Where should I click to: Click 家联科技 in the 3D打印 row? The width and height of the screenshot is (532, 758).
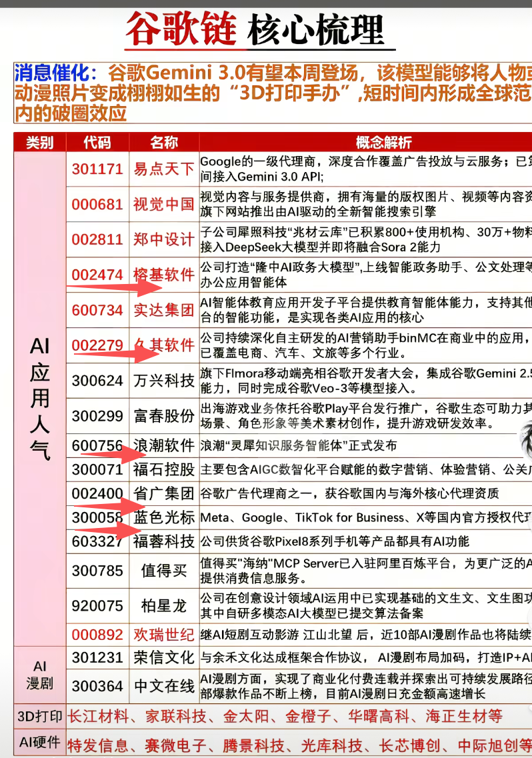(x=176, y=716)
